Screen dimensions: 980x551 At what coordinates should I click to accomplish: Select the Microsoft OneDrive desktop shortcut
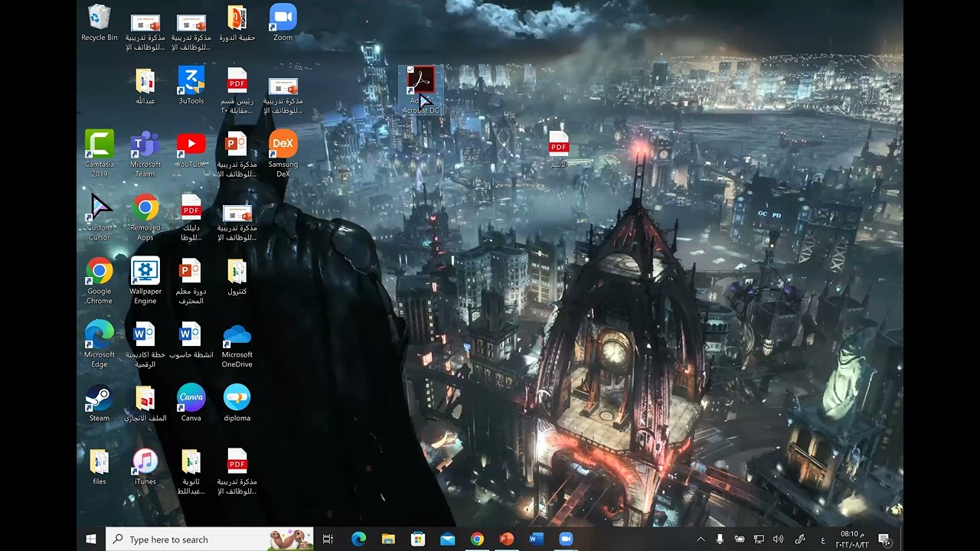click(237, 344)
